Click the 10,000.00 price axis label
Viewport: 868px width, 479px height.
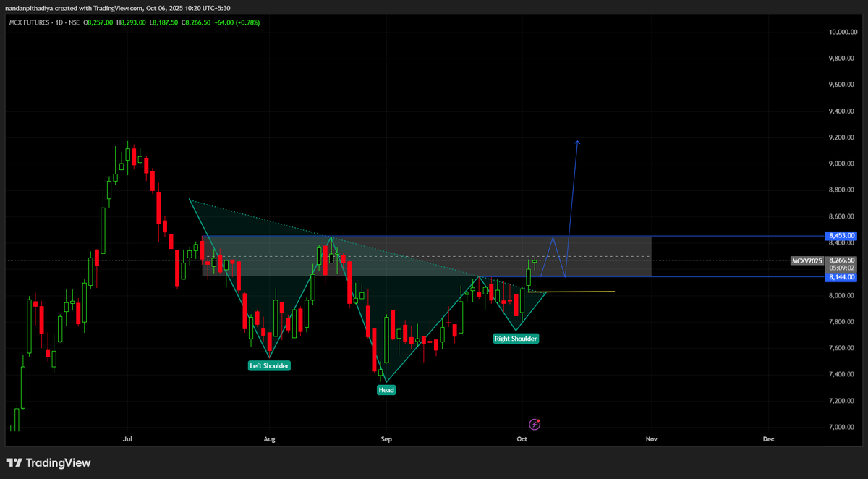(x=843, y=32)
